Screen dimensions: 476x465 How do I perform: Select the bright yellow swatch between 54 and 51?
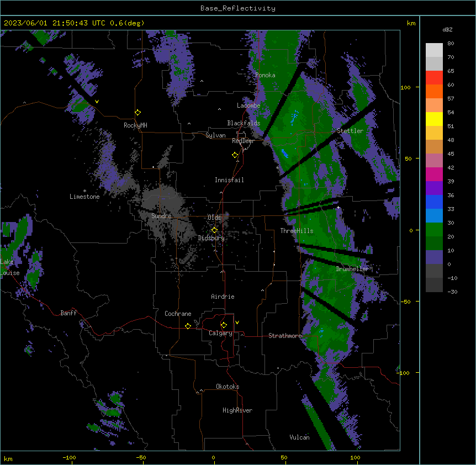tap(434, 119)
